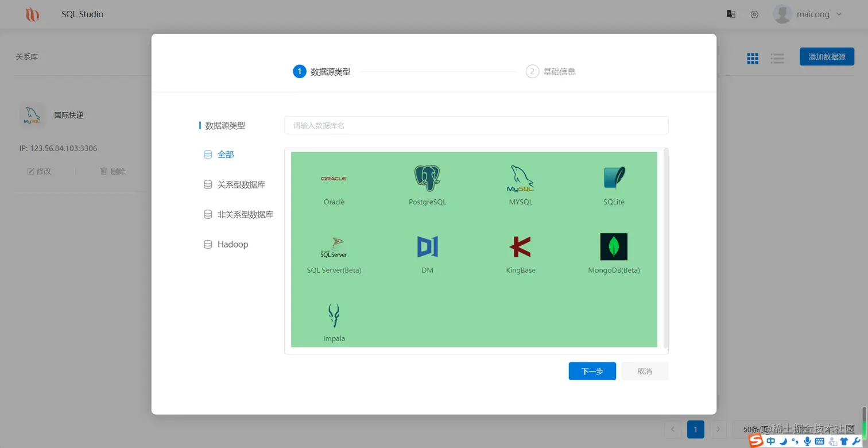The image size is (868, 448).
Task: Click the previous page arrow
Action: (673, 430)
